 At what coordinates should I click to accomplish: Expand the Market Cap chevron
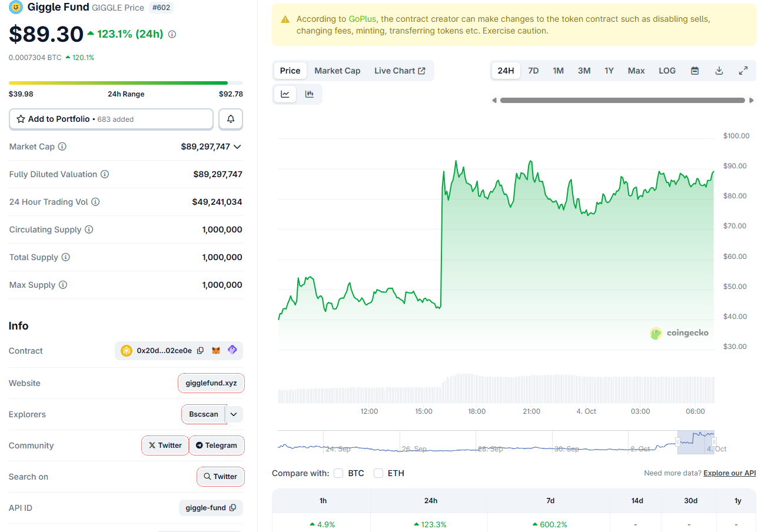coord(237,147)
